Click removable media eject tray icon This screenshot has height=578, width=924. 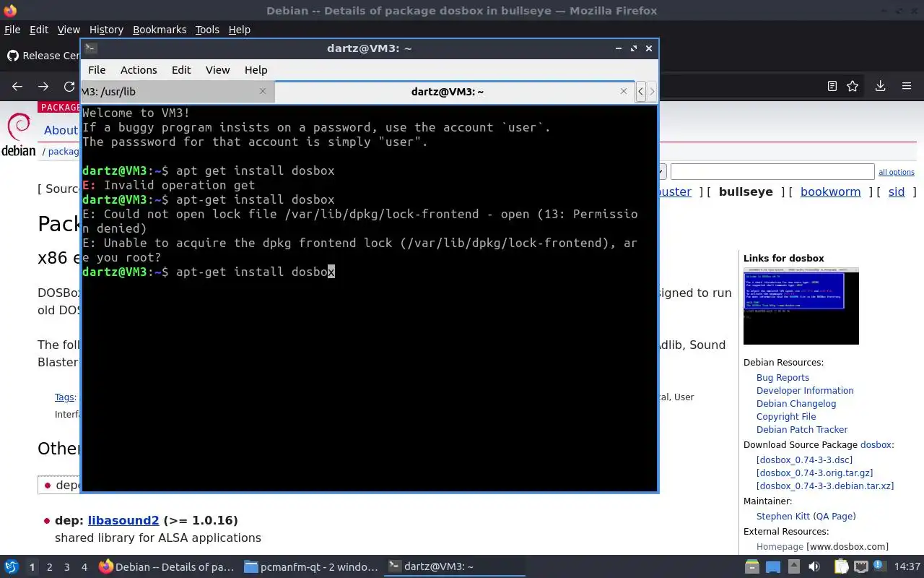tap(794, 567)
